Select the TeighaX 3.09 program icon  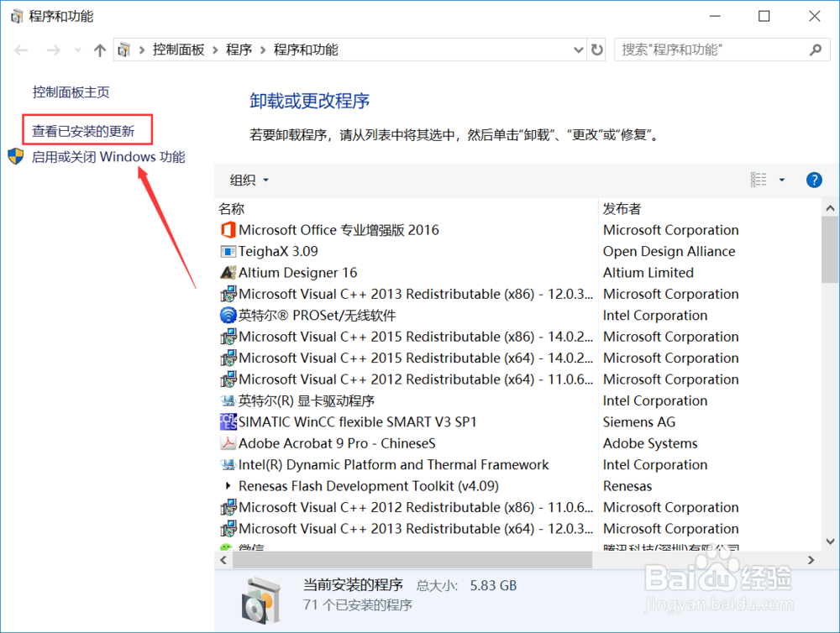[x=228, y=251]
